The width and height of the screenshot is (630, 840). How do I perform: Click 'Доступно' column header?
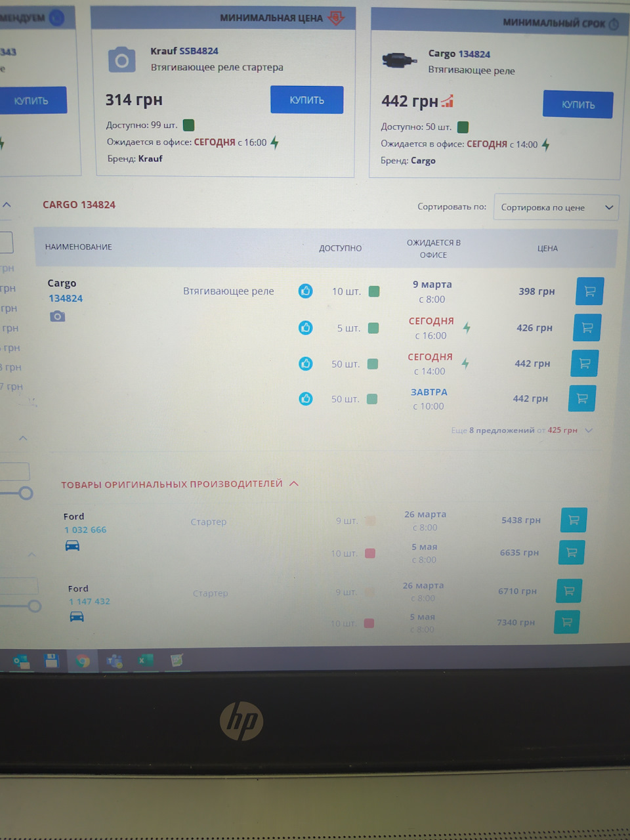click(x=340, y=248)
